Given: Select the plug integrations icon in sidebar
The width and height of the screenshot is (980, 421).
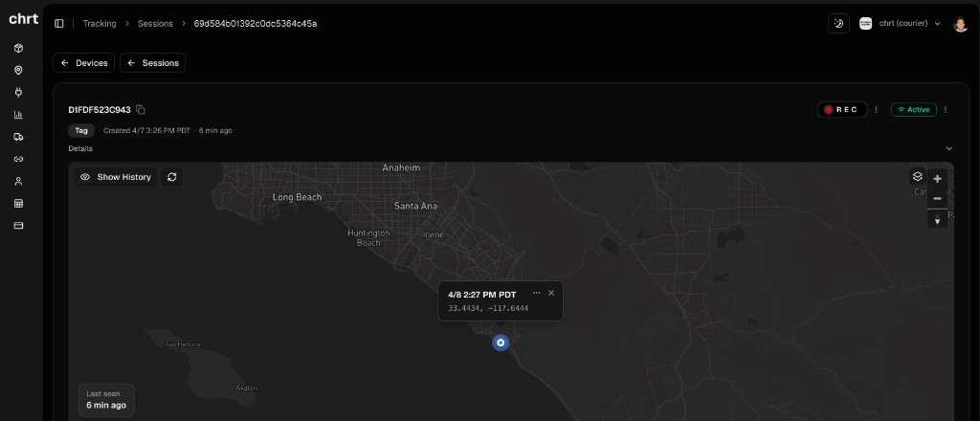Looking at the screenshot, I should click(19, 93).
